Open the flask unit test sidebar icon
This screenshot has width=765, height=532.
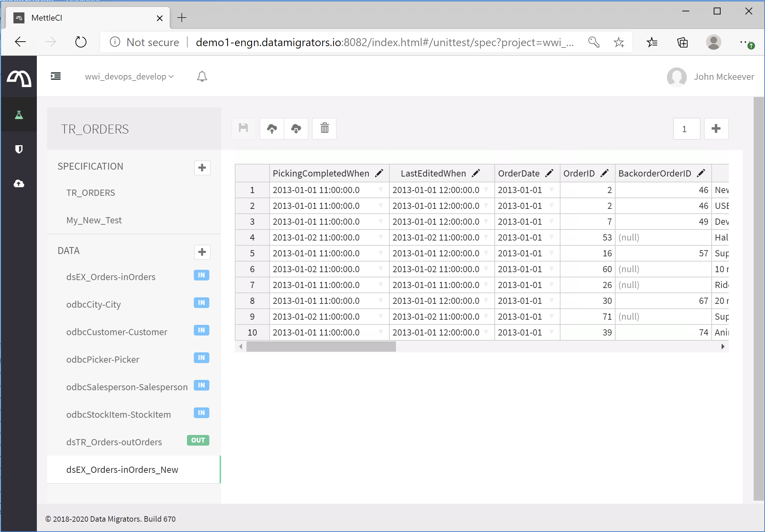click(19, 115)
